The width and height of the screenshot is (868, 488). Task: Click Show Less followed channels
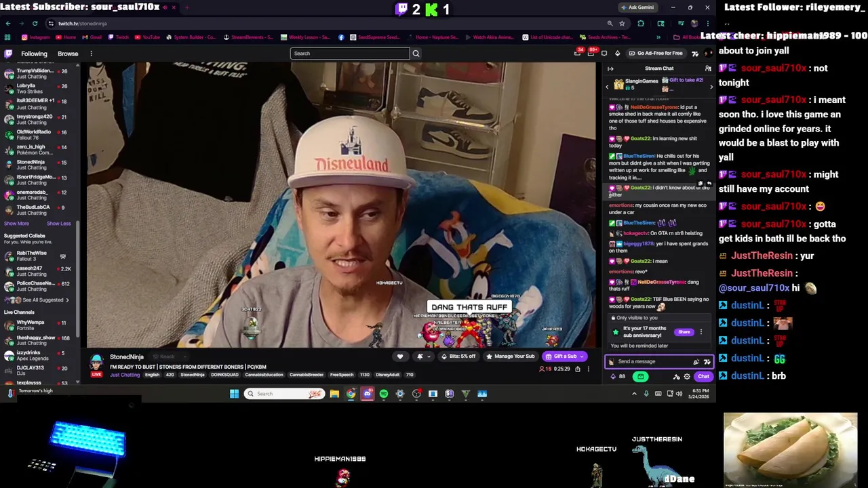coord(58,224)
